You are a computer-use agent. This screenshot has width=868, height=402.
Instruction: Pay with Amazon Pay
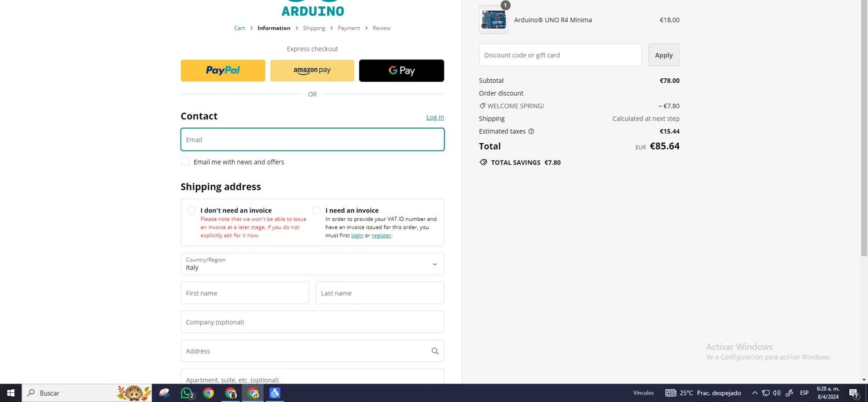click(312, 71)
